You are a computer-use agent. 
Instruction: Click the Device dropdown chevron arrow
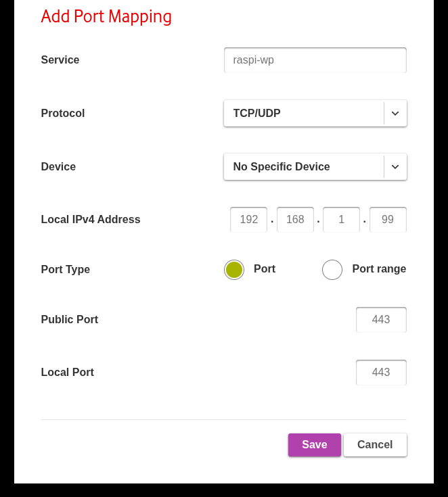click(x=395, y=166)
